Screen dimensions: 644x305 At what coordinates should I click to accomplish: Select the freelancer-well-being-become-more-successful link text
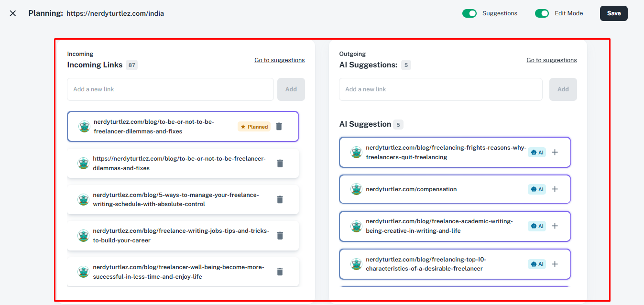178,272
